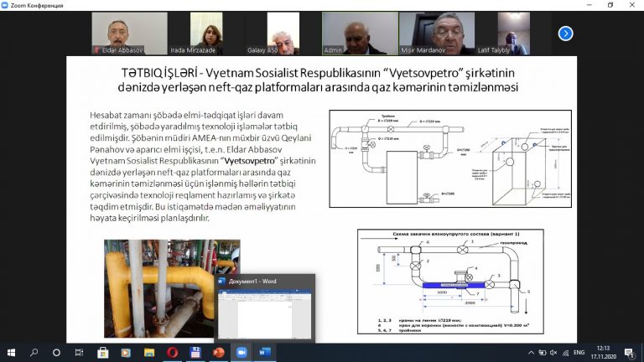
Task: Open the Cortana circle icon
Action: pyautogui.click(x=56, y=352)
